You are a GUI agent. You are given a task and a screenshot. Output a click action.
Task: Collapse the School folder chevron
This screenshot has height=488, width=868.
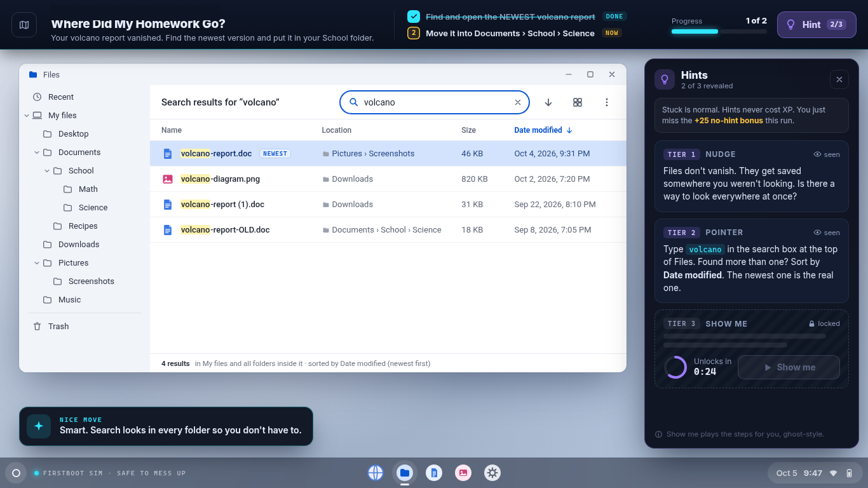coord(47,171)
